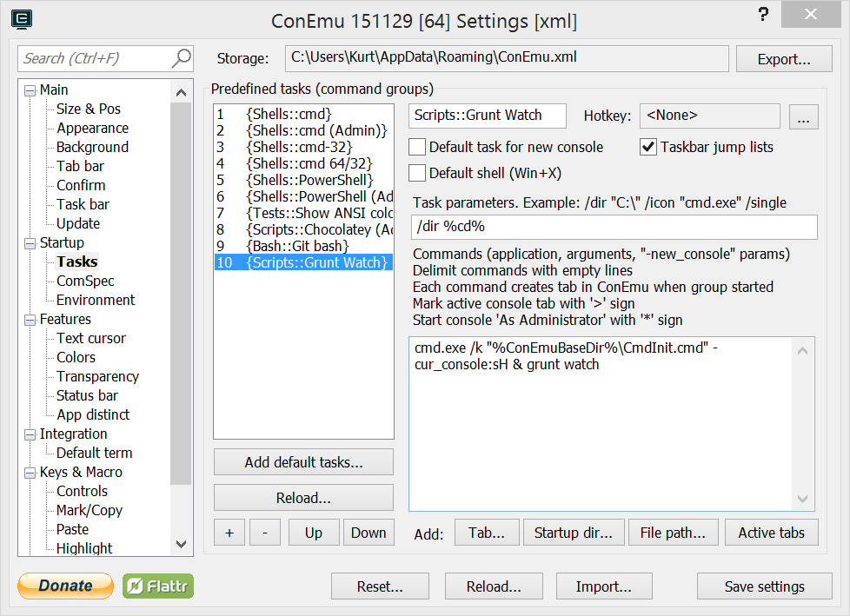Select task {Bash::Git bash} in list
The width and height of the screenshot is (850, 616).
click(x=303, y=246)
